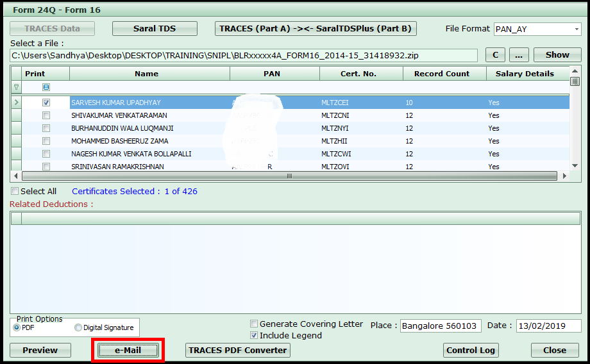Select the SHIVAKUMAR VENKATARAMAN name cell
590x364 pixels.
tap(150, 115)
